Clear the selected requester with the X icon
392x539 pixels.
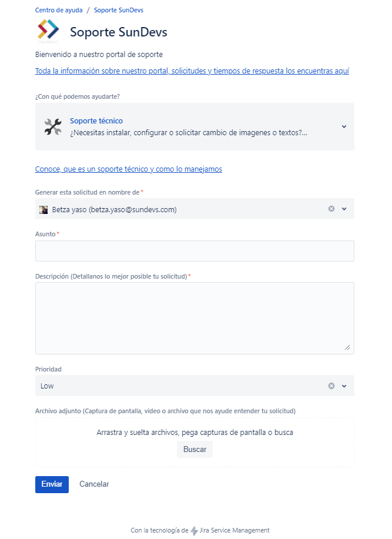pos(331,209)
